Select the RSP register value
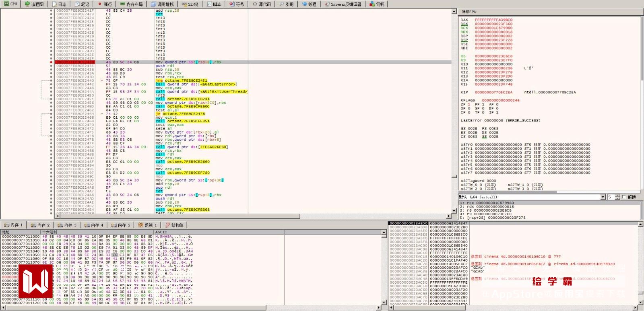The width and height of the screenshot is (644, 311). point(493,40)
